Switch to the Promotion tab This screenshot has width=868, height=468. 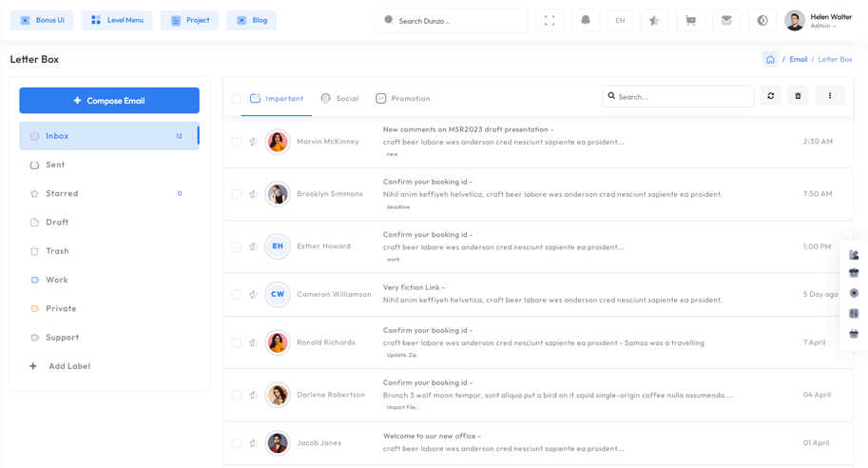[x=402, y=98]
